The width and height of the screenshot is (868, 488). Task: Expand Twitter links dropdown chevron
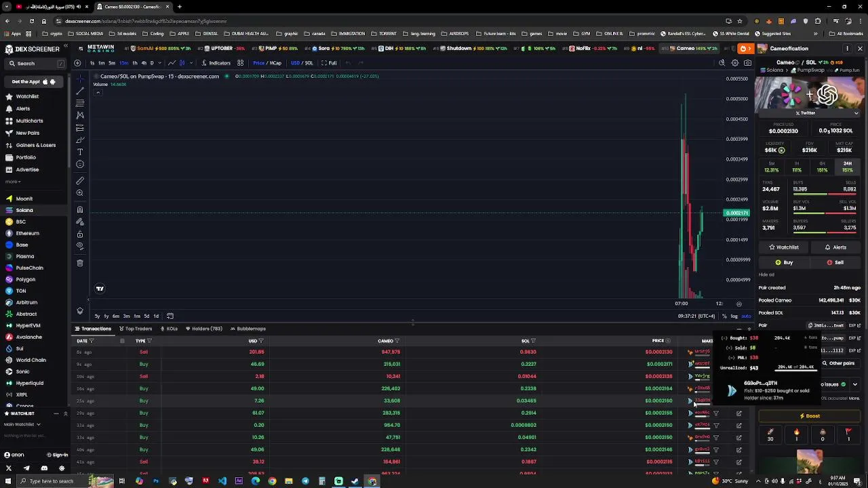click(856, 113)
